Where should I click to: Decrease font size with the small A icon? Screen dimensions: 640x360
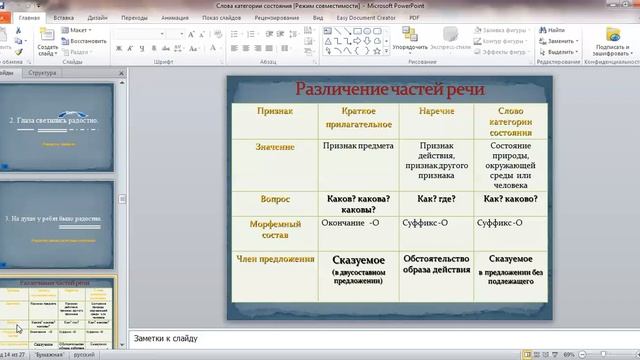202,35
